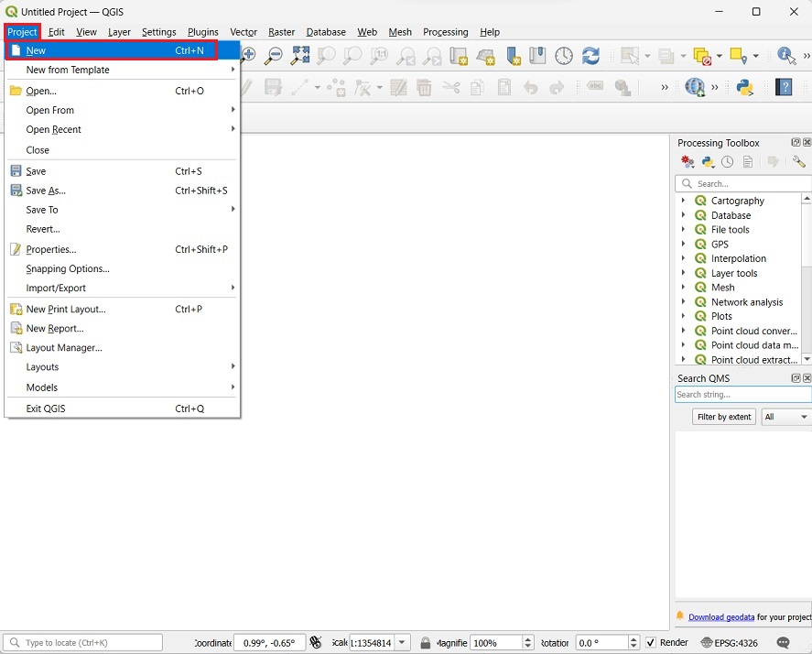Click the Download geodata link

click(x=721, y=617)
